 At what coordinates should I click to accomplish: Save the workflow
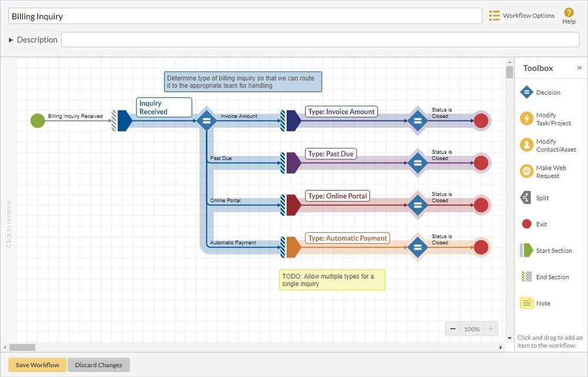coord(36,365)
